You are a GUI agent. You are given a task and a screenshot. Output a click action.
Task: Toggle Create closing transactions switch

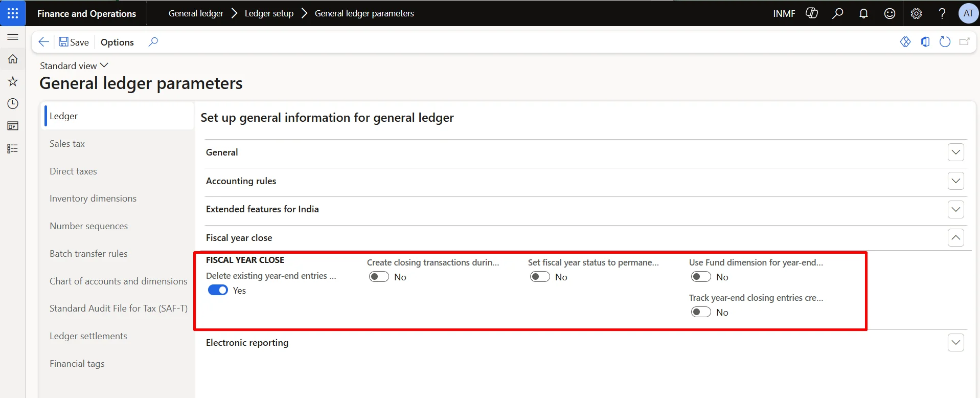379,277
